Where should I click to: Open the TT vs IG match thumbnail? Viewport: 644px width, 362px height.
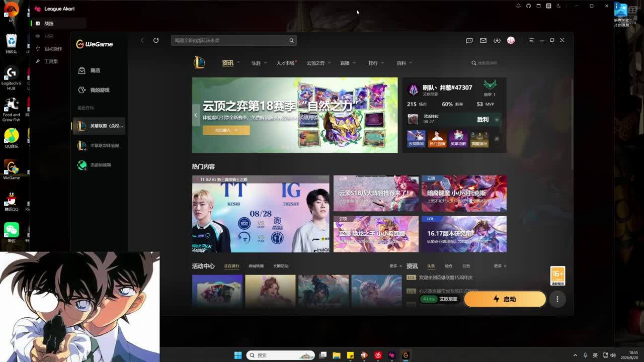coord(261,214)
